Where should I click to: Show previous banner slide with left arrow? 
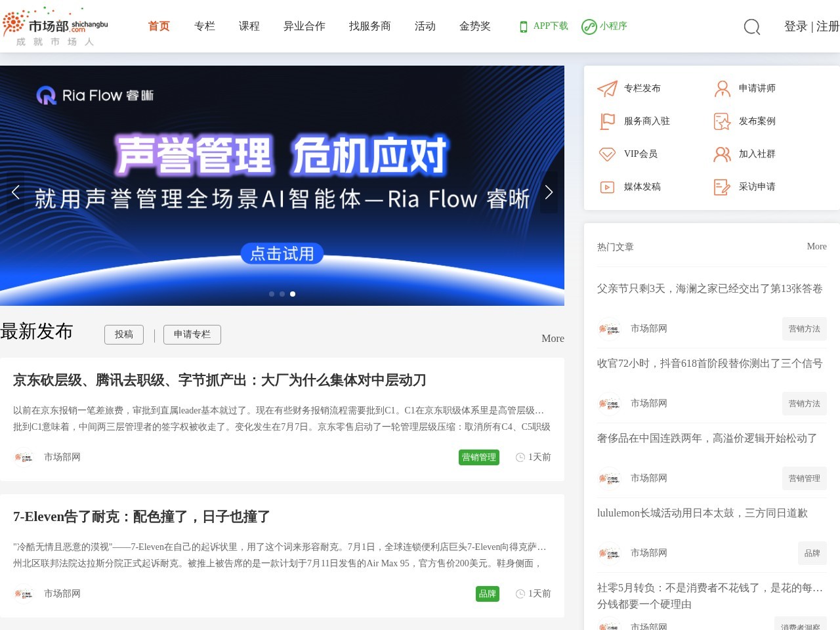[15, 192]
